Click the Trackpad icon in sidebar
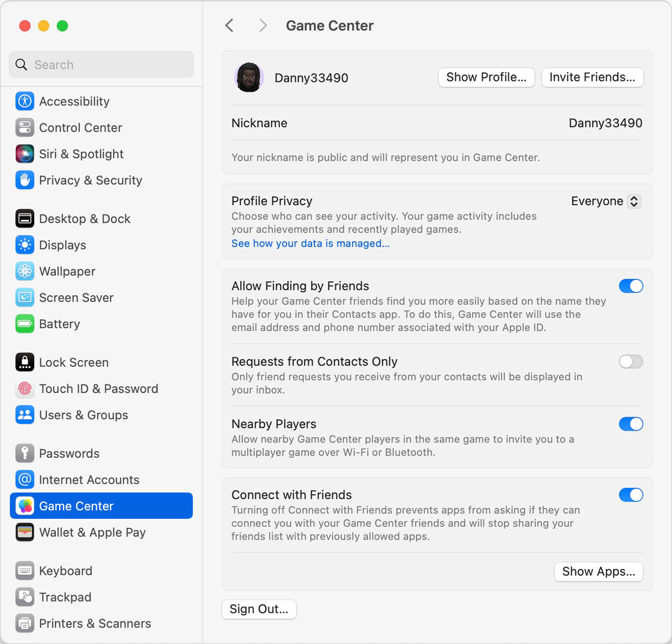 24,597
